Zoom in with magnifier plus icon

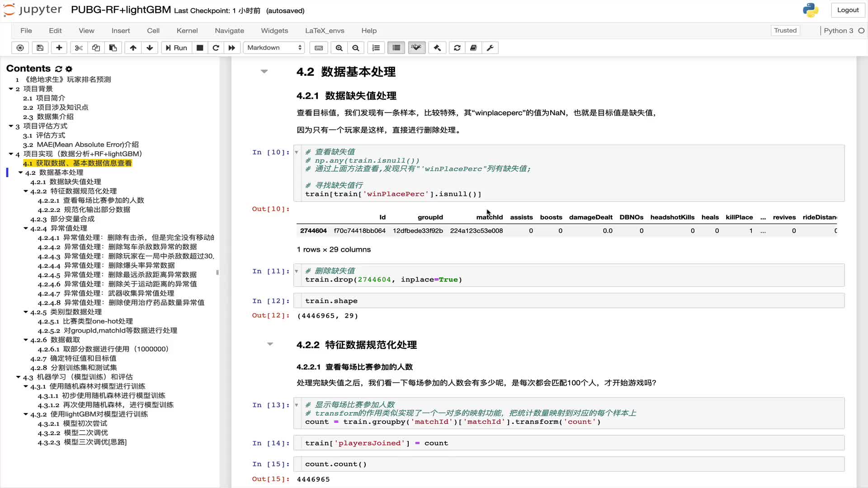pos(339,48)
